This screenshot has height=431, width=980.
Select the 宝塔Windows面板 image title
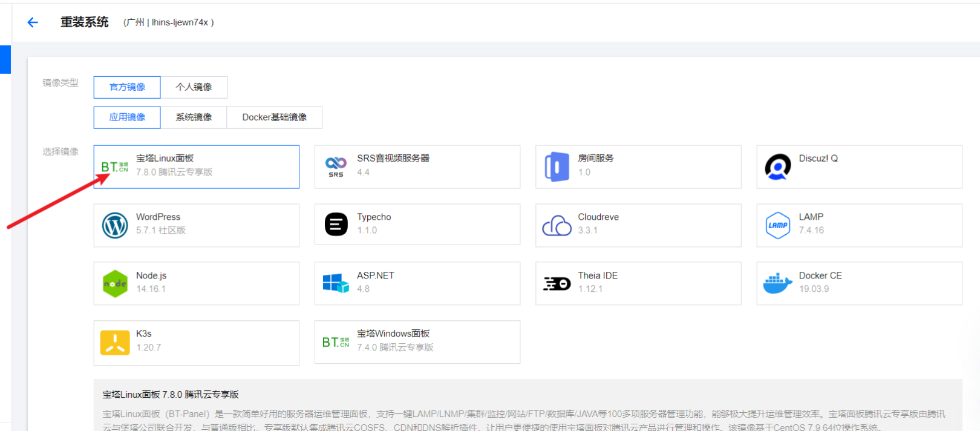click(393, 334)
